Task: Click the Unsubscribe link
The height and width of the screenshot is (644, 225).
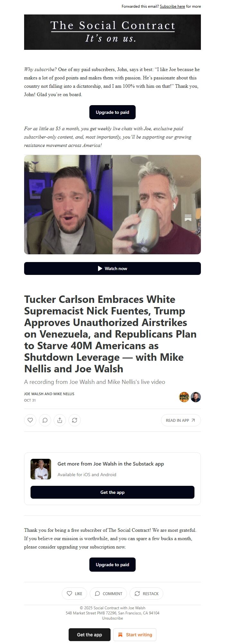Action: tap(113, 618)
